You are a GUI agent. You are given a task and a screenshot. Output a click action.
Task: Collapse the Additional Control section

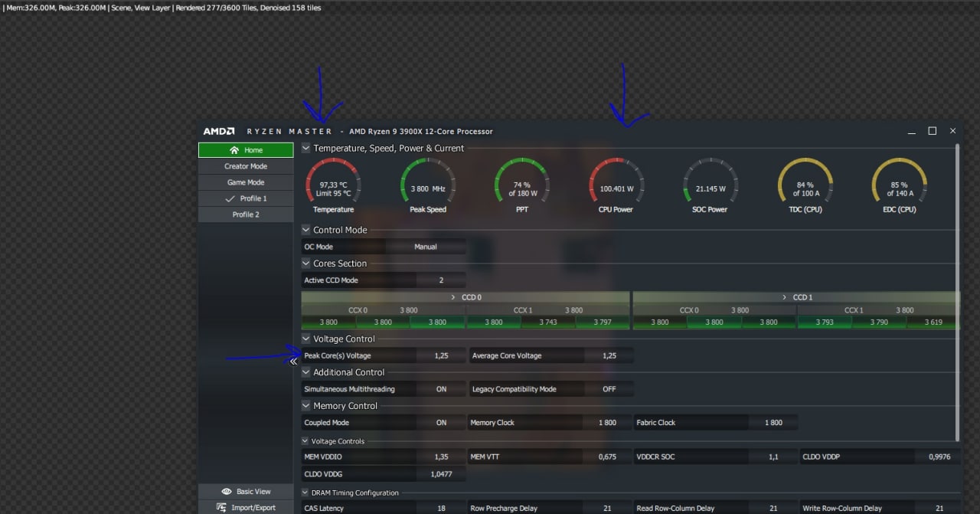tap(306, 372)
